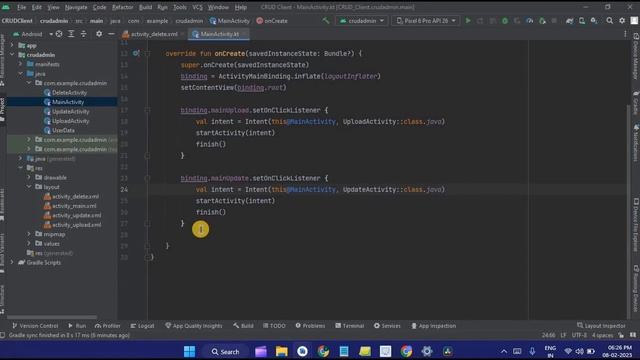The height and width of the screenshot is (360, 640).
Task: Expand the manifests folder
Action: (x=20, y=64)
